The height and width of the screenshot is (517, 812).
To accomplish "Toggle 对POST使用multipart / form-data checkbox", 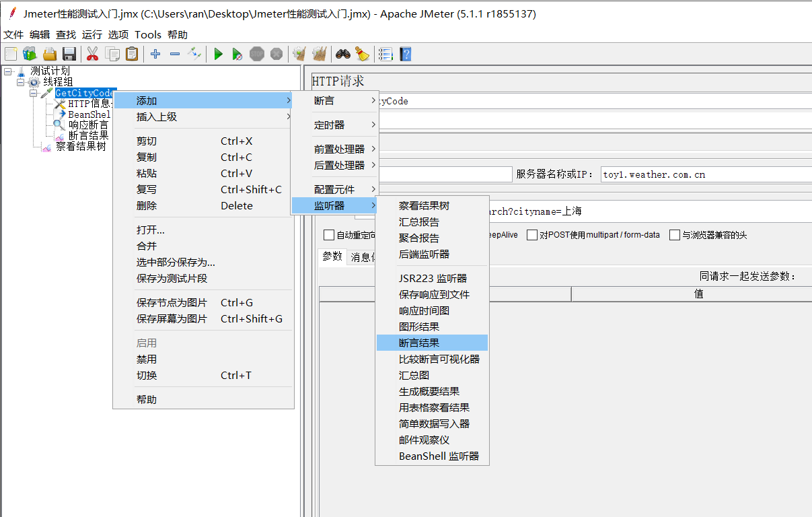I will [x=532, y=235].
